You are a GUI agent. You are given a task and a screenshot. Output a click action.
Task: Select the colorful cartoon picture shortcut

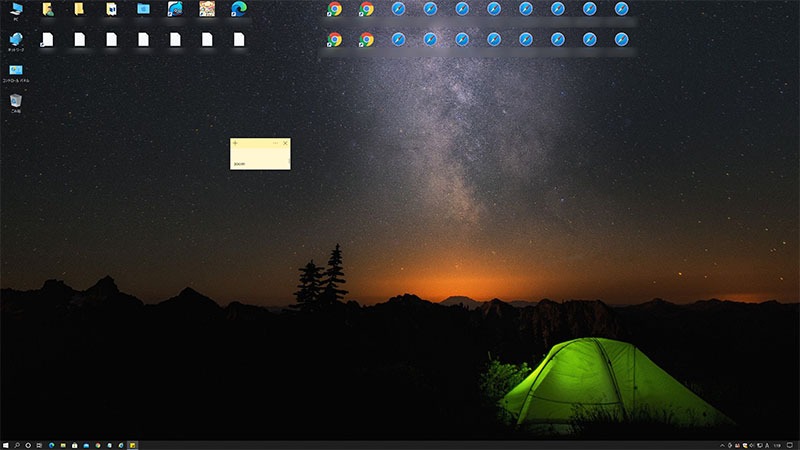click(207, 9)
